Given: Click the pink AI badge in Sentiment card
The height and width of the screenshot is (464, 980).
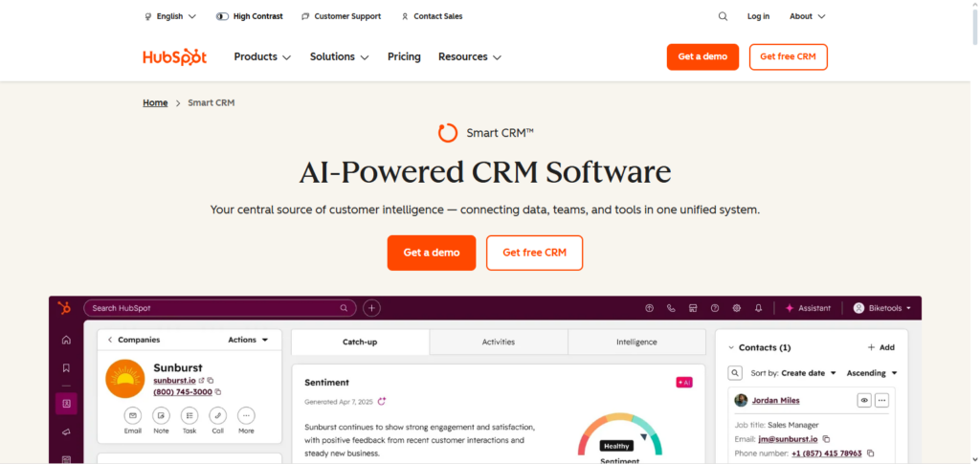Looking at the screenshot, I should (683, 383).
